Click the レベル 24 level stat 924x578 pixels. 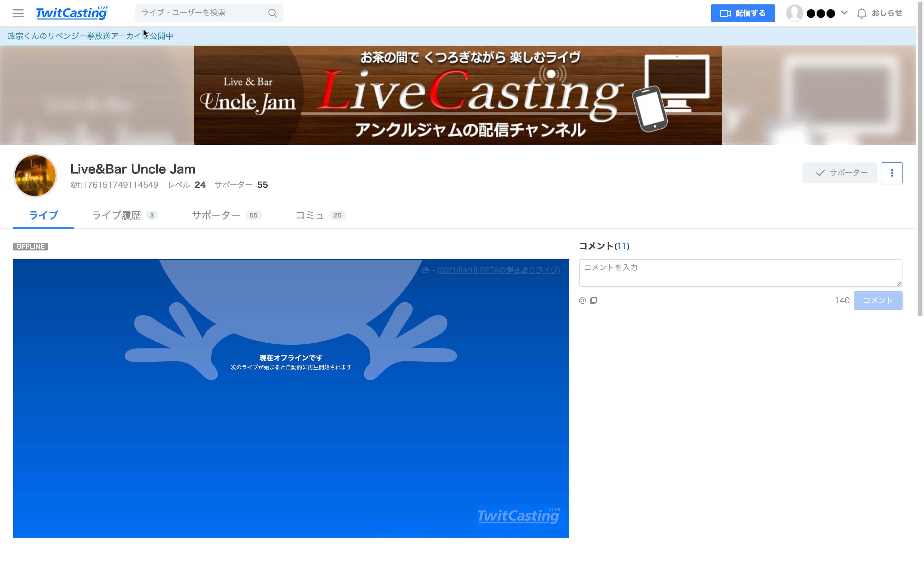[x=187, y=185]
